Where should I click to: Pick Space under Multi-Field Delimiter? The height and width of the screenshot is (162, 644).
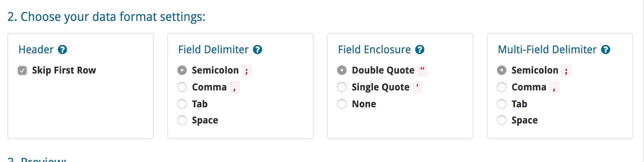pyautogui.click(x=502, y=120)
